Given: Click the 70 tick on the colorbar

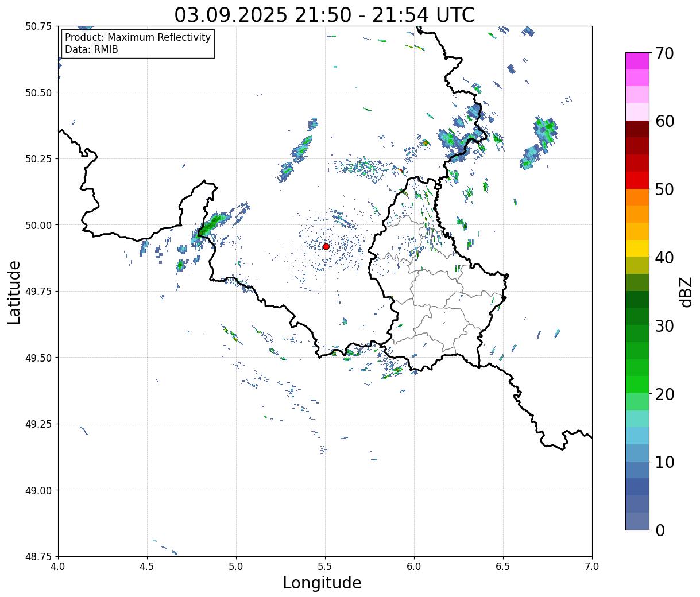Looking at the screenshot, I should coord(664,53).
